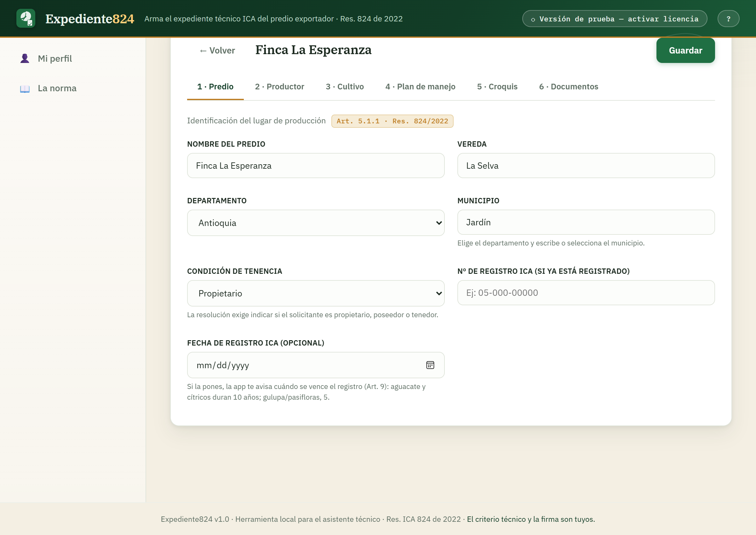
Task: Click the back arrow Volver link
Action: pyautogui.click(x=217, y=50)
